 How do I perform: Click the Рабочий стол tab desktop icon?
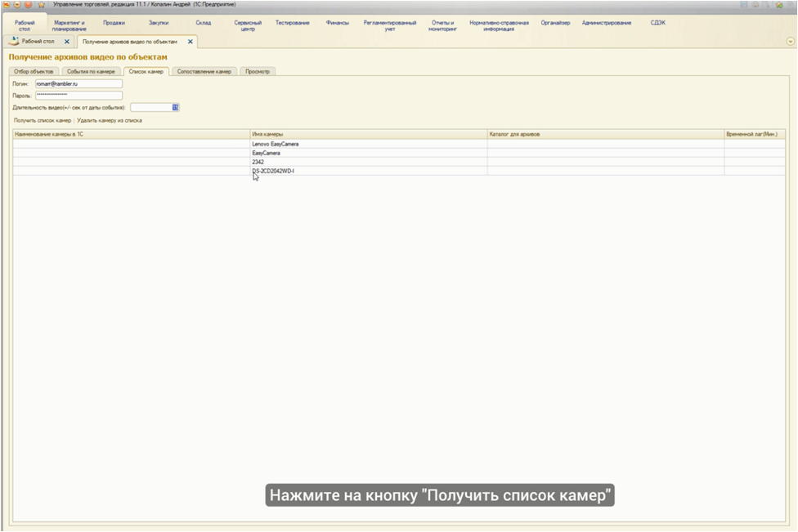click(13, 41)
